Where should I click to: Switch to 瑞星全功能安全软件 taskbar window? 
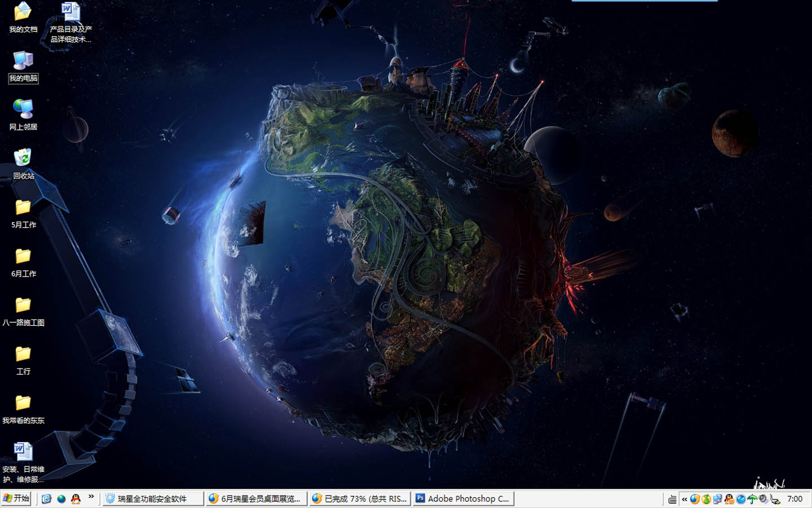[x=152, y=498]
